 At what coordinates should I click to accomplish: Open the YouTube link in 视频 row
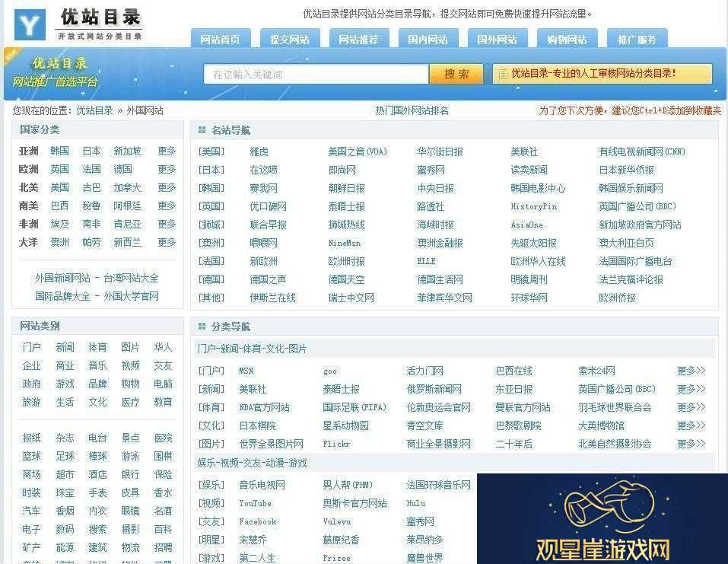coord(255,503)
